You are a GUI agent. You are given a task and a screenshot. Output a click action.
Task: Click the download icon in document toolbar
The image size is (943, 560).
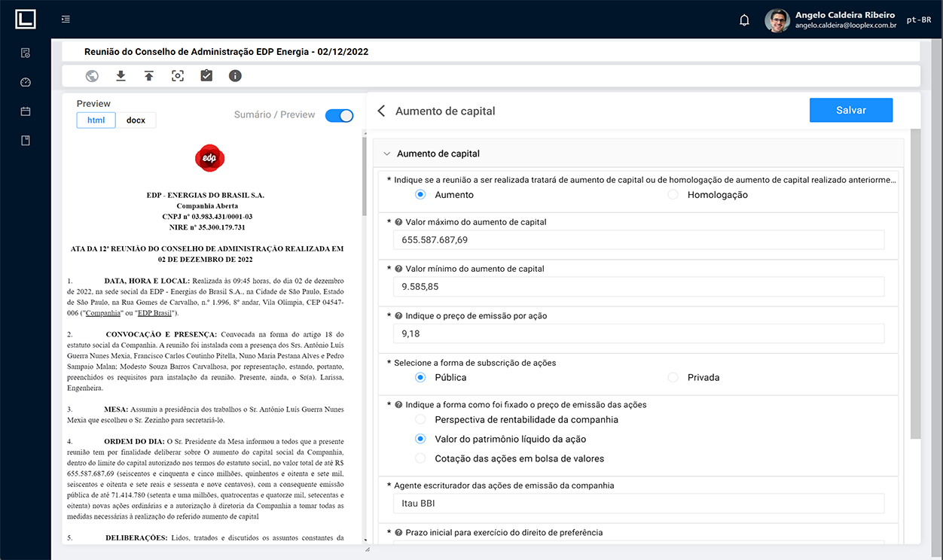click(121, 76)
